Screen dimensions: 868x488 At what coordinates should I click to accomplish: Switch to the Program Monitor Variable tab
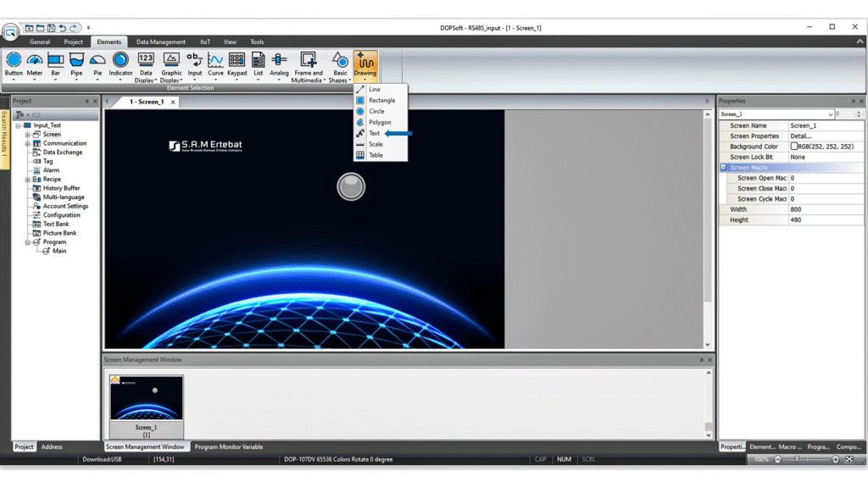228,446
